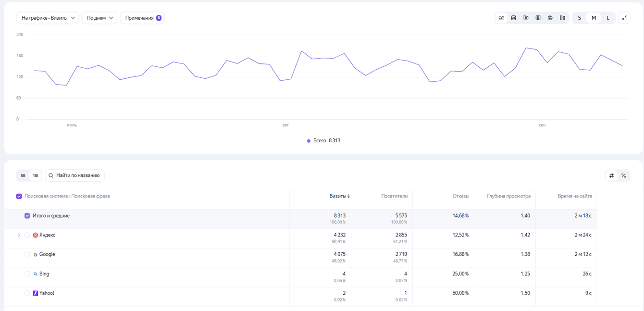Open the Примечания notes button

click(x=143, y=18)
